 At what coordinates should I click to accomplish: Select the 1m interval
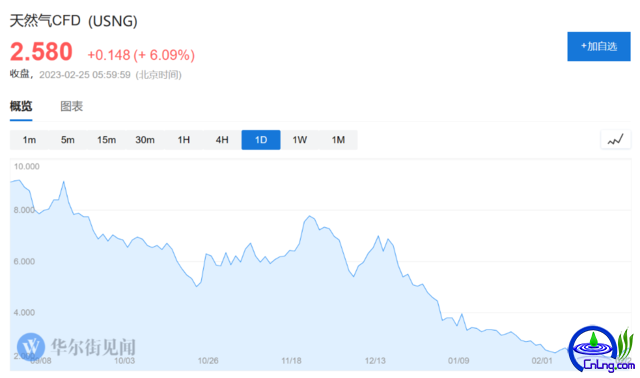click(x=29, y=140)
